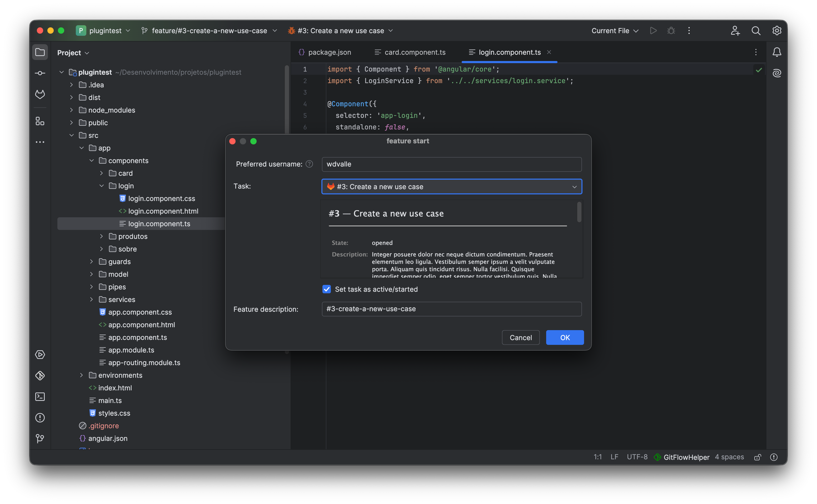Click the Debug bug icon

(671, 31)
